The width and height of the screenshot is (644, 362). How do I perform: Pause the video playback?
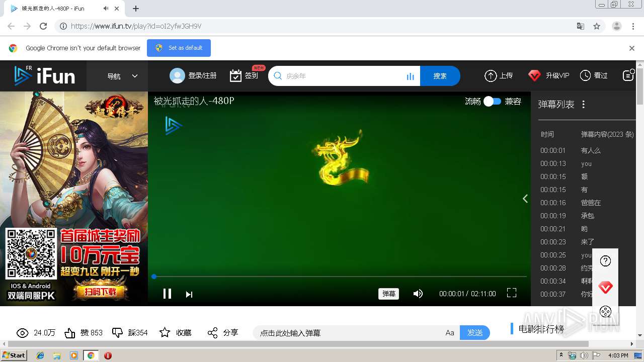coord(167,294)
